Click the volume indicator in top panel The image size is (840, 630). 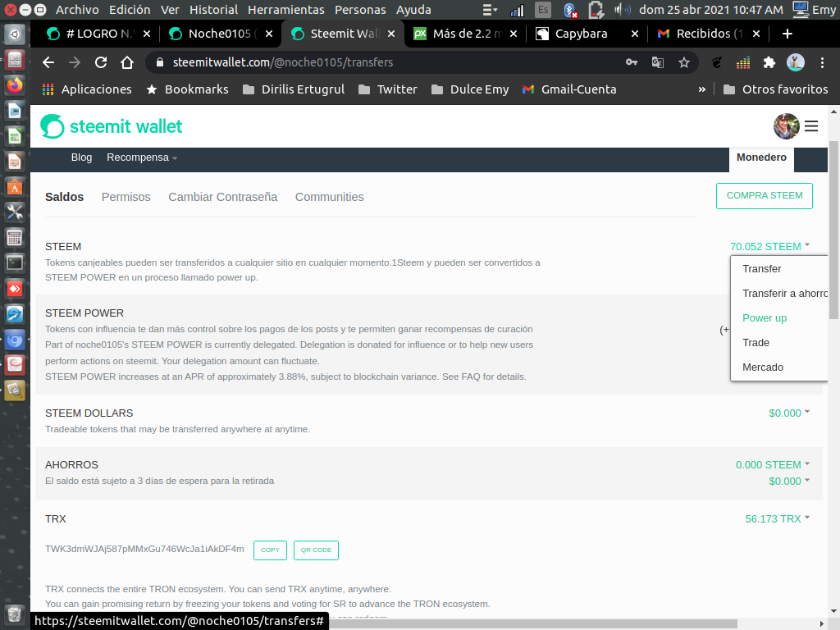(x=622, y=10)
